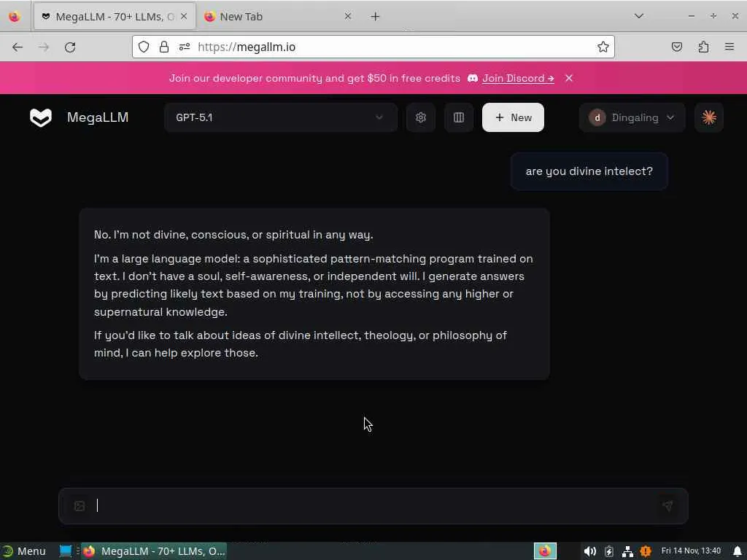Expand the GPT-5.1 model selector
The width and height of the screenshot is (747, 560).
(x=281, y=117)
